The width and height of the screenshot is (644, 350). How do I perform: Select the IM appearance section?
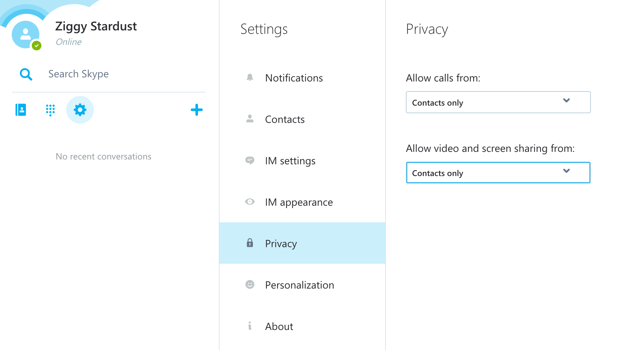302,202
